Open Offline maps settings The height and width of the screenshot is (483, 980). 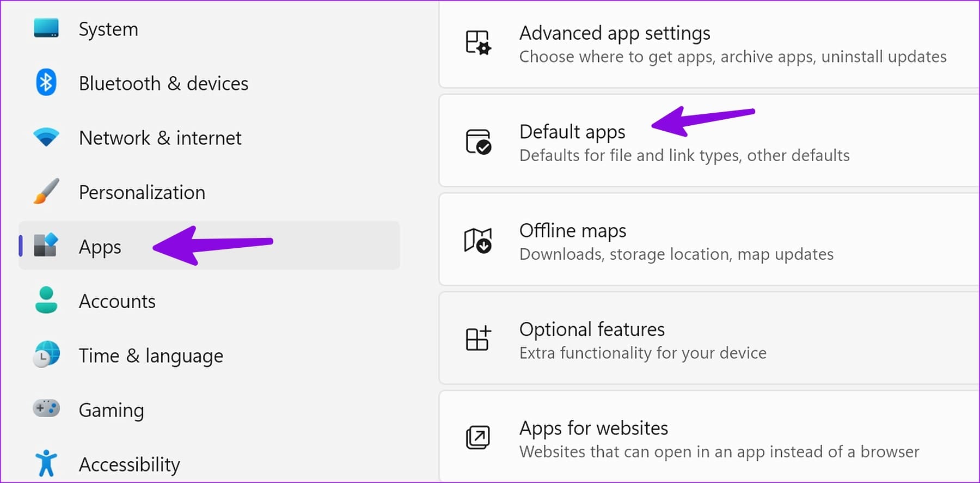point(573,231)
